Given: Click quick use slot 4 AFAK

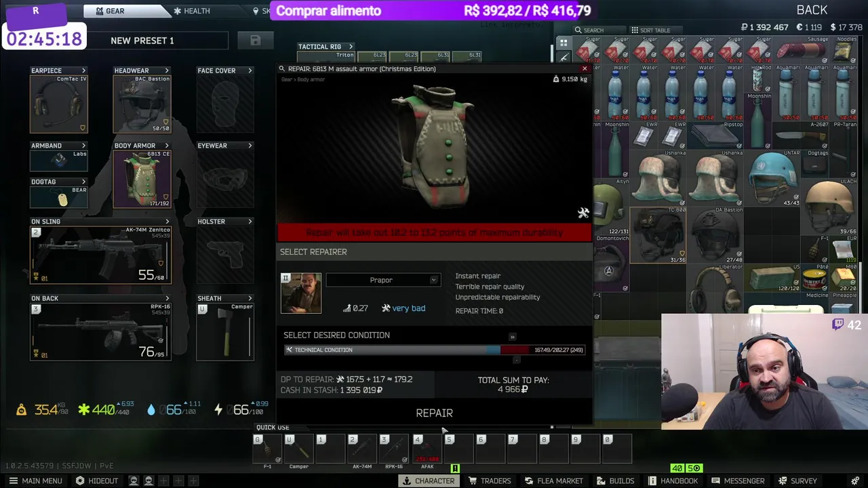Looking at the screenshot, I should click(427, 450).
